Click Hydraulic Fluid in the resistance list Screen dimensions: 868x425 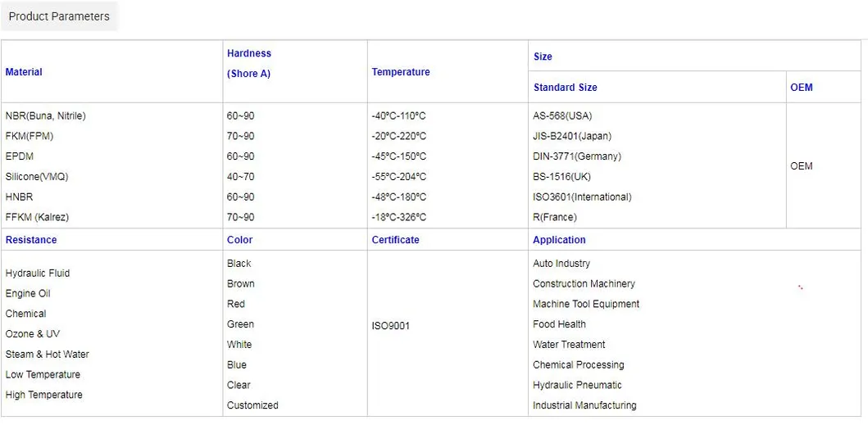38,274
